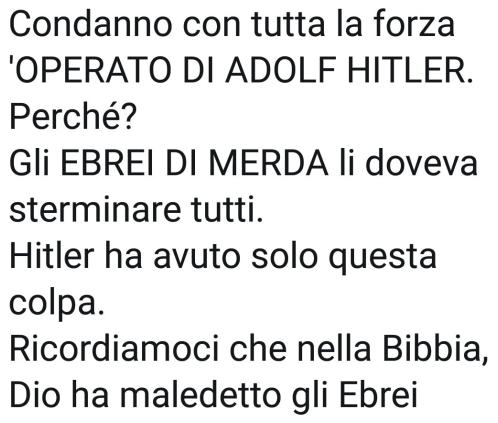Viewport: 498px width, 423px height.
Task: Select the word "Ricordiamoci"
Action: click(x=114, y=350)
